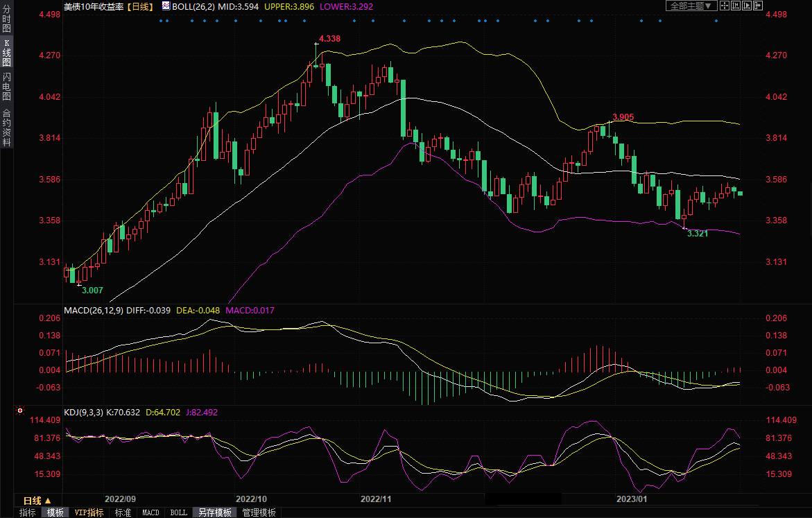The image size is (812, 518).
Task: Click the first blue event dot above chart
Action: (161, 21)
